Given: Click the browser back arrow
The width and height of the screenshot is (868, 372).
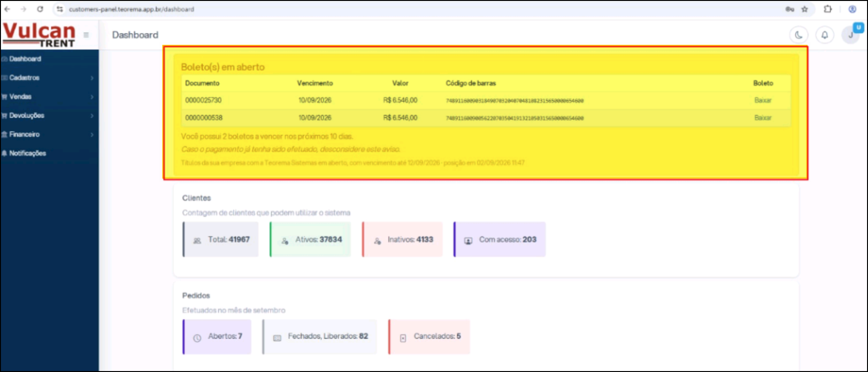Looking at the screenshot, I should coord(7,9).
